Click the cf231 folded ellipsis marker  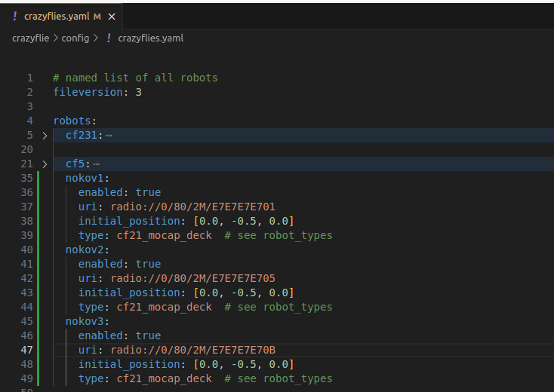point(109,136)
